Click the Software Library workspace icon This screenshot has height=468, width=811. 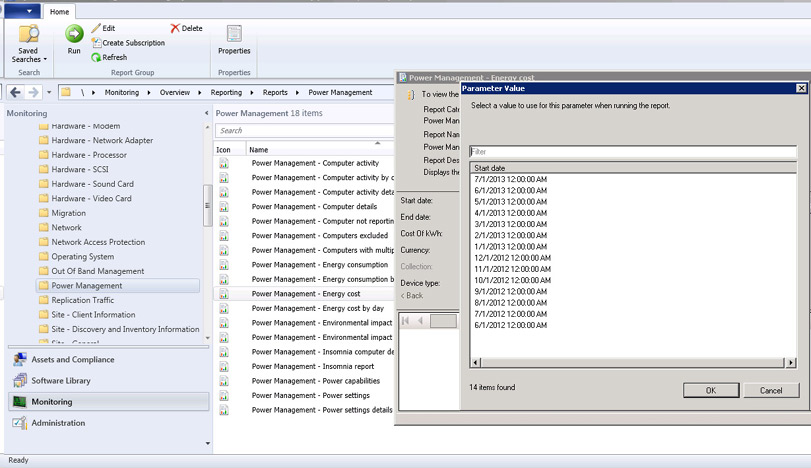pyautogui.click(x=20, y=381)
